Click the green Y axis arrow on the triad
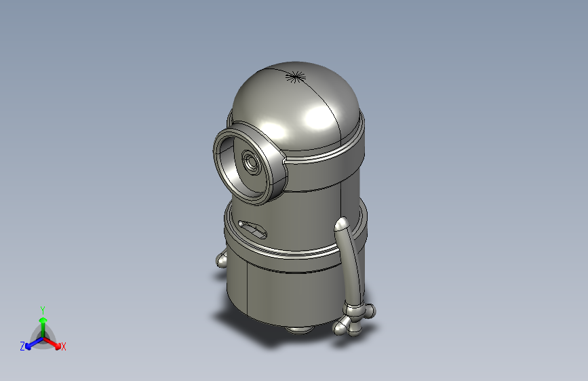 [43, 327]
